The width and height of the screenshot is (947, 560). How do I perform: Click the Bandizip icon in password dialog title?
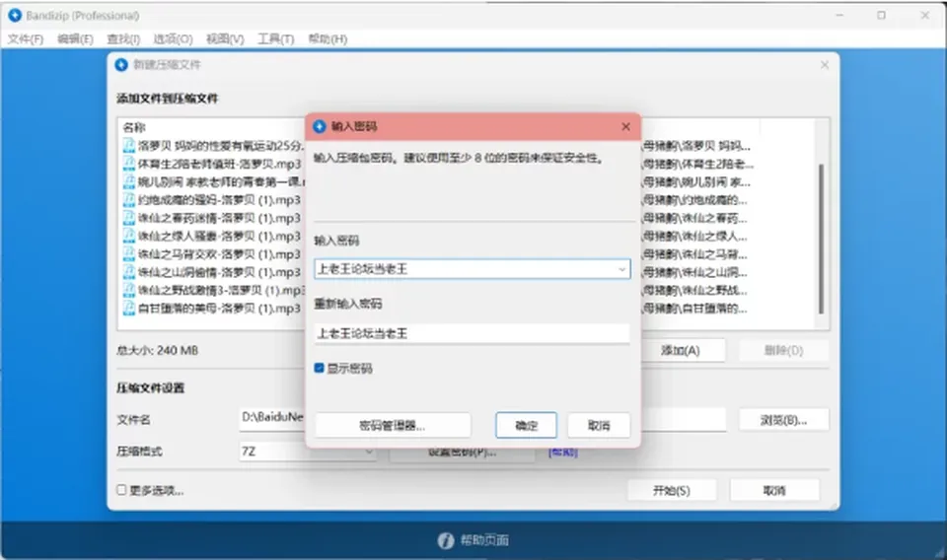[x=320, y=126]
